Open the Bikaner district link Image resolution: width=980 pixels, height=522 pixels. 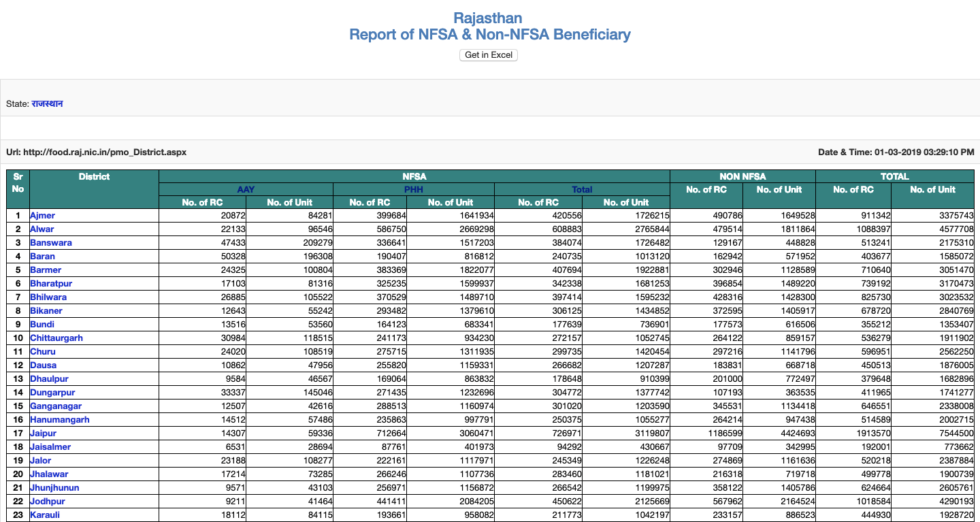click(x=46, y=311)
